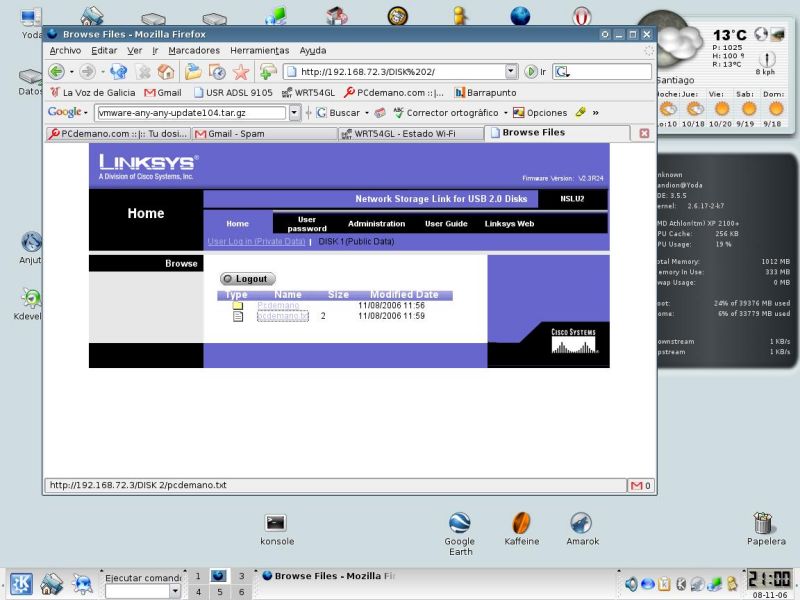
Task: Click Browse Files - Mozilla Firefox taskbar entry
Action: click(329, 576)
